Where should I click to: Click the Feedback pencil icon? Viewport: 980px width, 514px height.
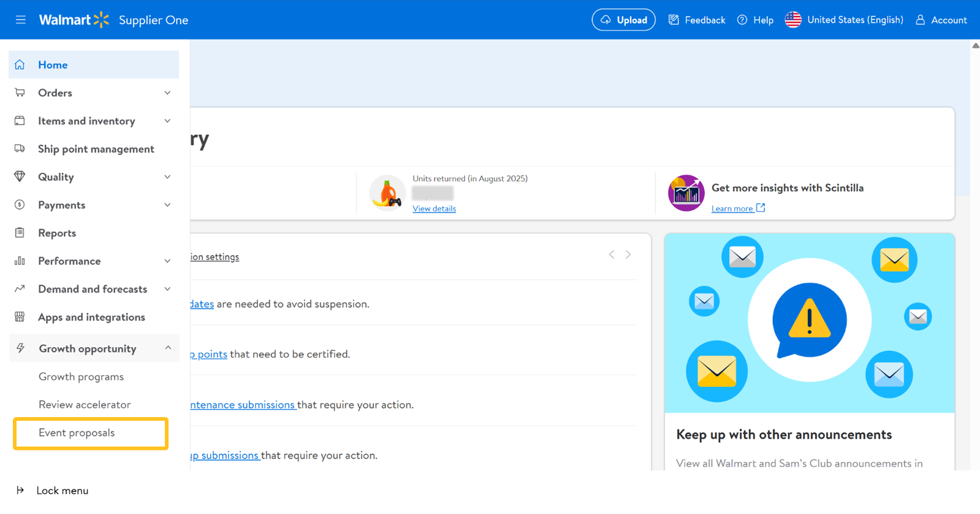click(x=674, y=20)
